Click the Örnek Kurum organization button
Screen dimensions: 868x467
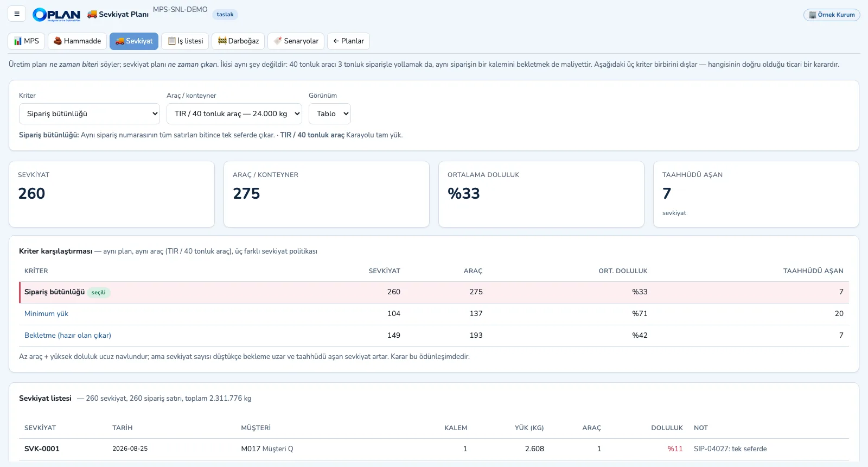[832, 15]
